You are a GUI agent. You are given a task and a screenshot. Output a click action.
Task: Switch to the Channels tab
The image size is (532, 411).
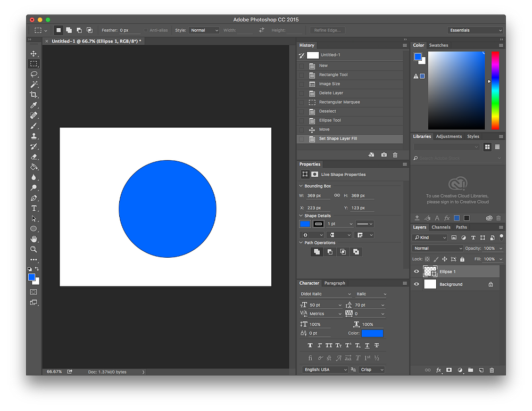tap(440, 227)
